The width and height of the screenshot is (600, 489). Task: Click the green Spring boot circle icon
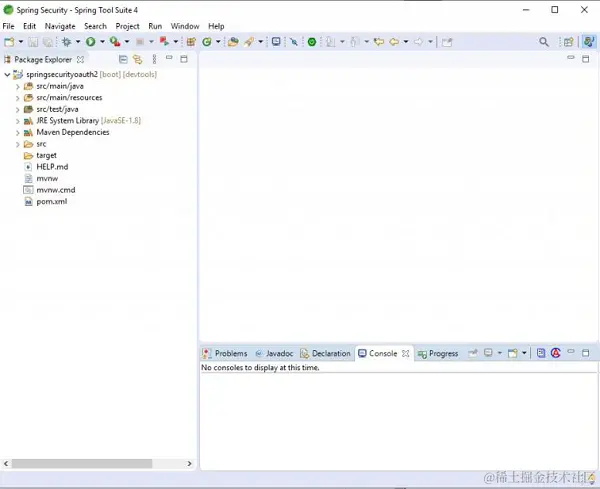tap(312, 42)
